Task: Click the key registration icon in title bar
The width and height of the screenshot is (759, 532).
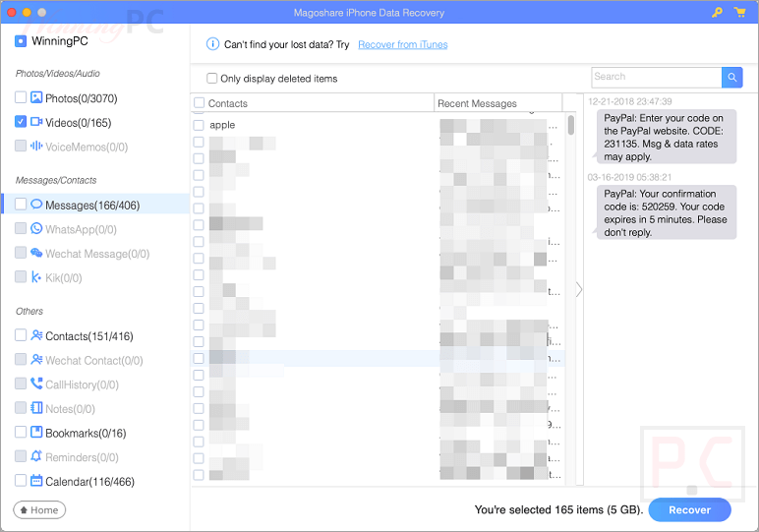Action: (x=717, y=12)
